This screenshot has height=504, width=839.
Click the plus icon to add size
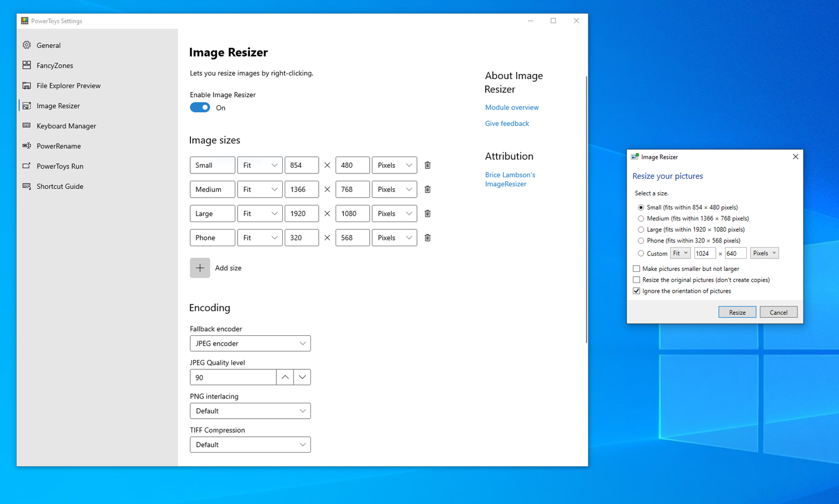pos(200,268)
